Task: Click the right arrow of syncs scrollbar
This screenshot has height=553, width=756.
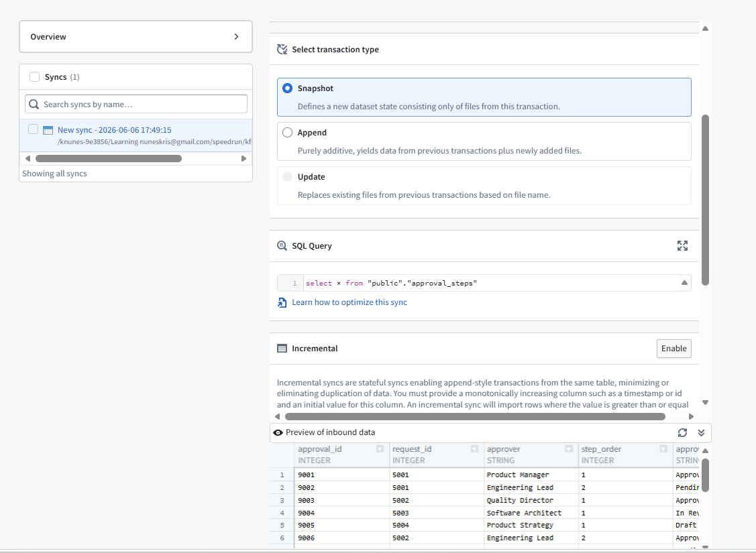Action: (x=244, y=158)
